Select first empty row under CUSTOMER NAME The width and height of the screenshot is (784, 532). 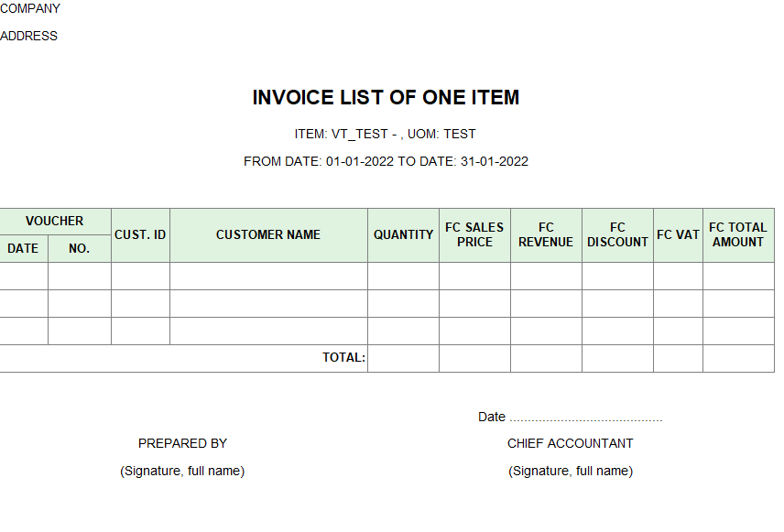click(268, 276)
